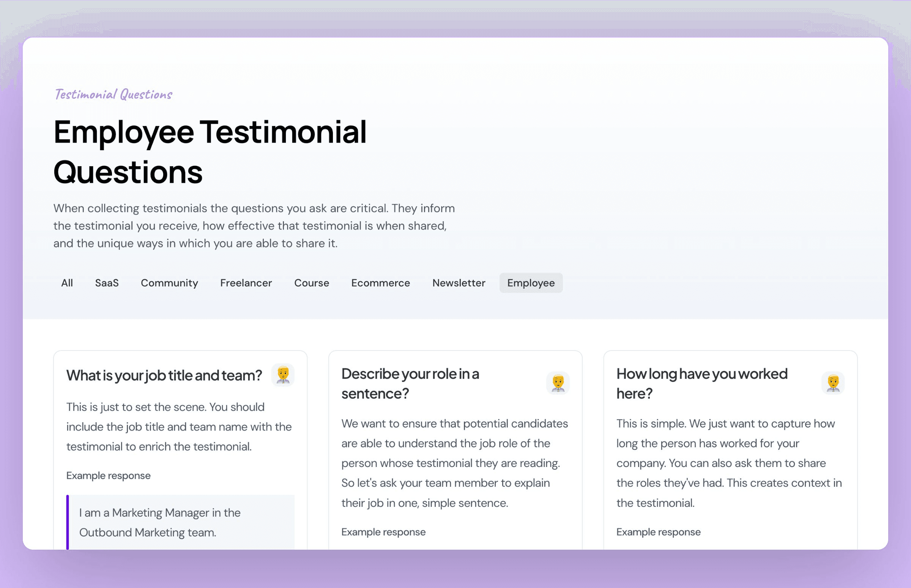Switch to the SaaS tab

tap(107, 283)
